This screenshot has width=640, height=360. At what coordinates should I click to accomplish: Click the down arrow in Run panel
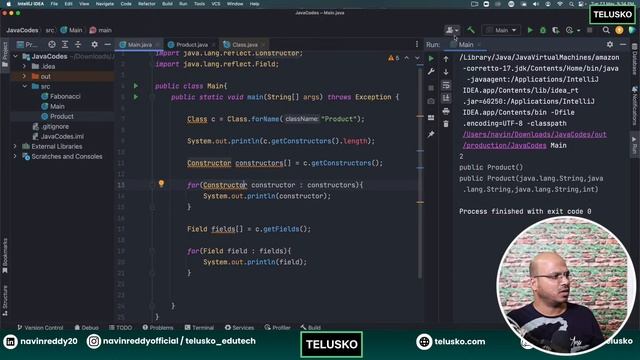pyautogui.click(x=446, y=72)
